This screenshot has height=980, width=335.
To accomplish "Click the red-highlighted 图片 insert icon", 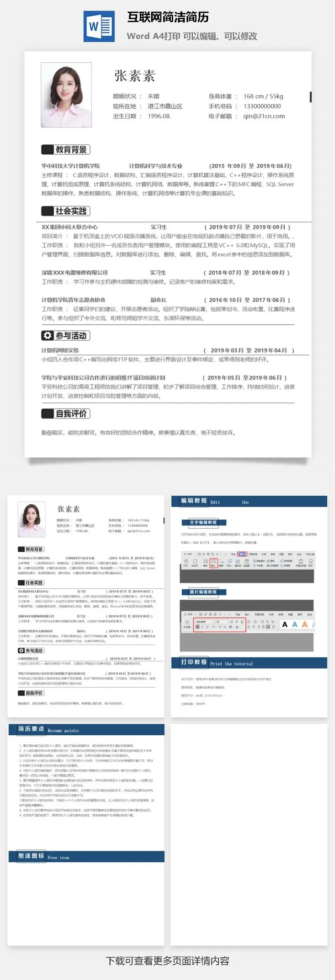I will [214, 562].
